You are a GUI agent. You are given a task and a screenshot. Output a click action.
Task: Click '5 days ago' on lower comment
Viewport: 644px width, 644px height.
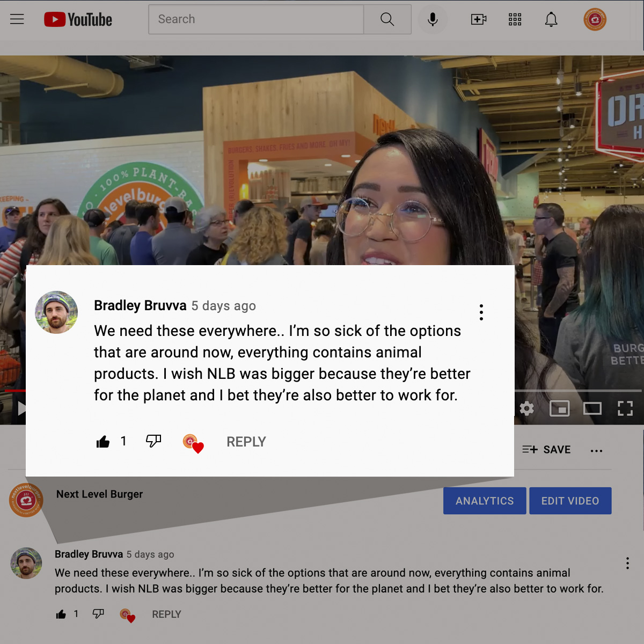click(150, 554)
